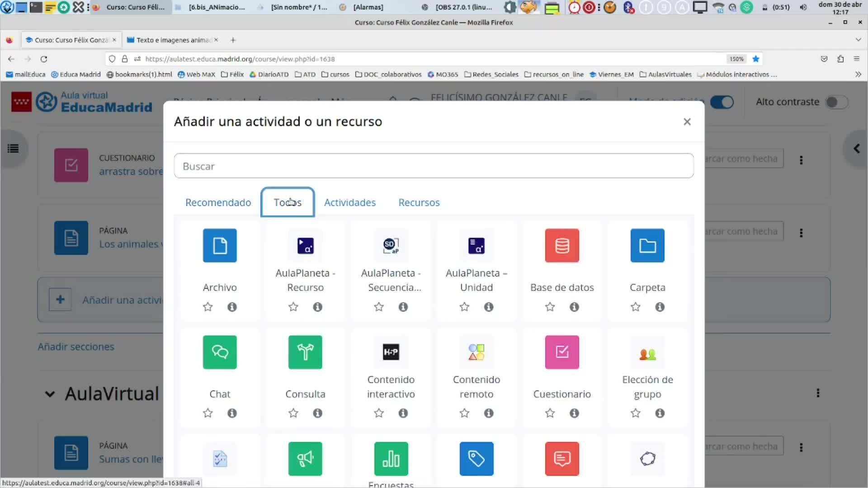Pick the Carpeta folder icon
The width and height of the screenshot is (868, 488).
click(647, 245)
